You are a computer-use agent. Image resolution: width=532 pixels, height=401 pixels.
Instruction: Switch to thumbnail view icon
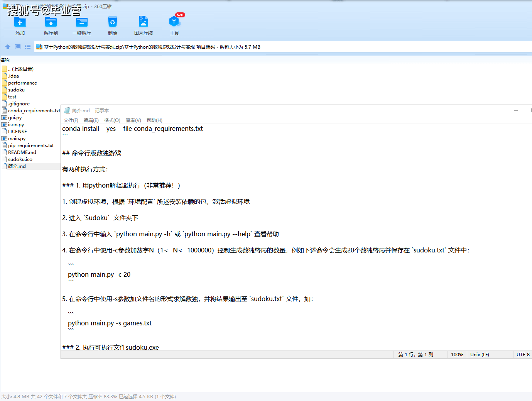[x=18, y=47]
